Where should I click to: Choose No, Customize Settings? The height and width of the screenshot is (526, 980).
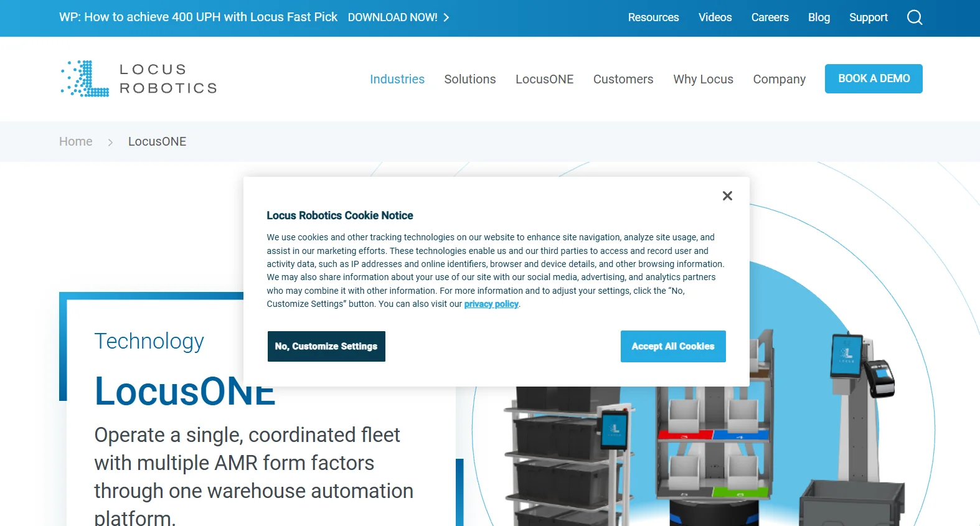(326, 346)
